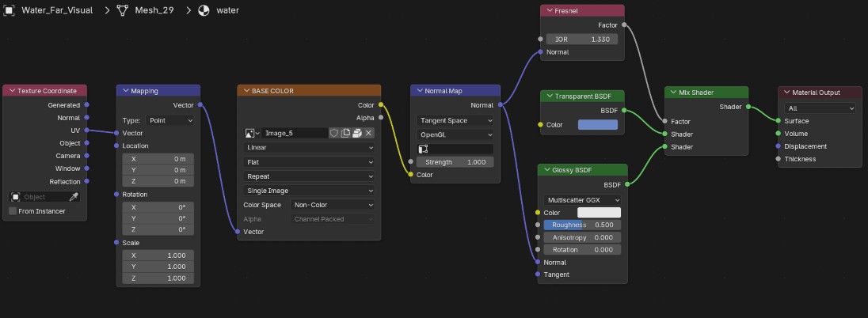Open image file icon in BASE COLOR node
The width and height of the screenshot is (868, 318).
tap(357, 133)
